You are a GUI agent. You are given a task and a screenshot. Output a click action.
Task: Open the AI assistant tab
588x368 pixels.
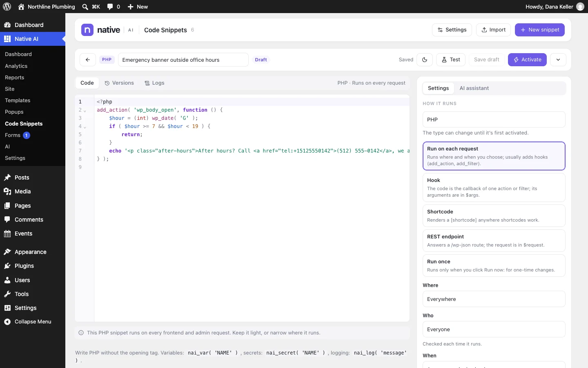tap(474, 88)
